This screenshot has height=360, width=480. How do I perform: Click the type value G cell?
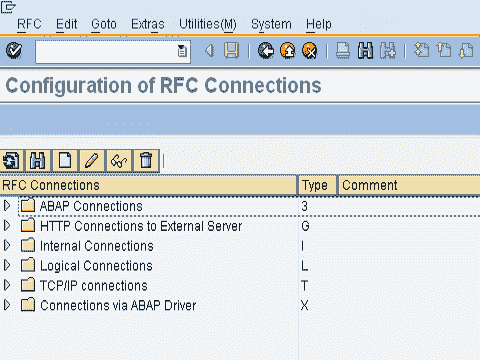(x=305, y=226)
